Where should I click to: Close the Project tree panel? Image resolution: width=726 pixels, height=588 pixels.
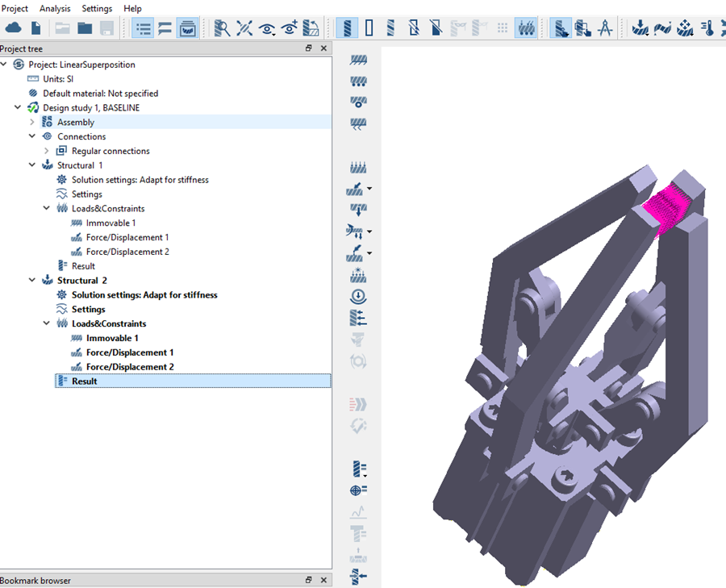[x=323, y=48]
